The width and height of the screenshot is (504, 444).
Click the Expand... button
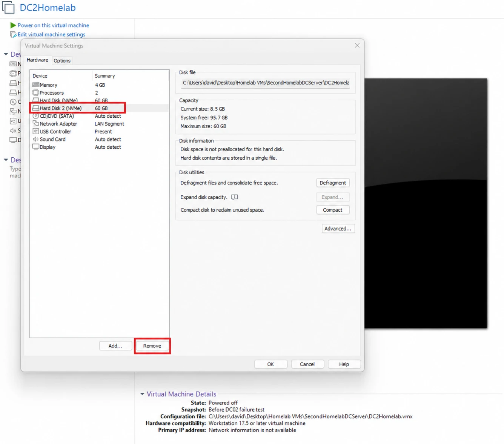click(x=332, y=197)
